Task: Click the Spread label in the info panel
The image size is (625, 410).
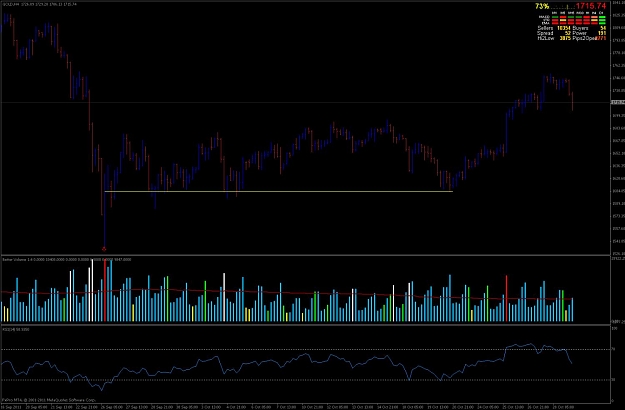Action: pyautogui.click(x=545, y=33)
